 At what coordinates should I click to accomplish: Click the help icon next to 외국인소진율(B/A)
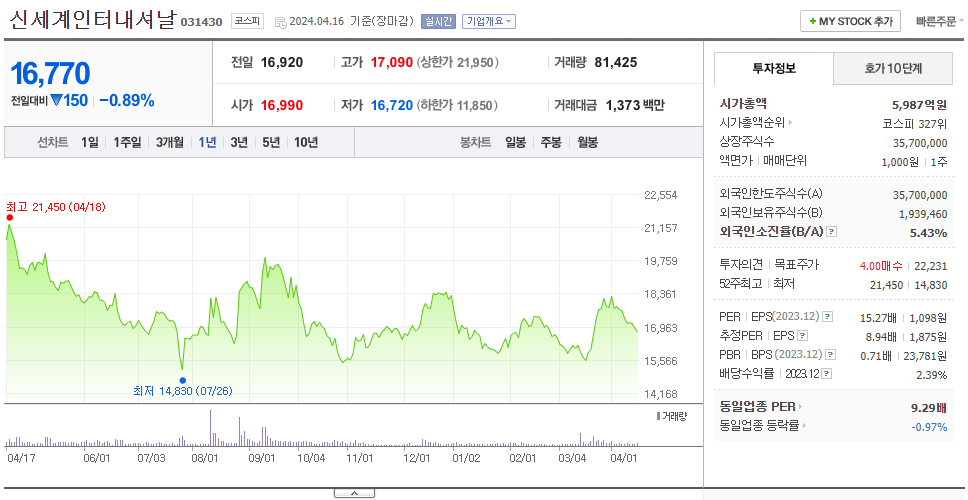(832, 232)
